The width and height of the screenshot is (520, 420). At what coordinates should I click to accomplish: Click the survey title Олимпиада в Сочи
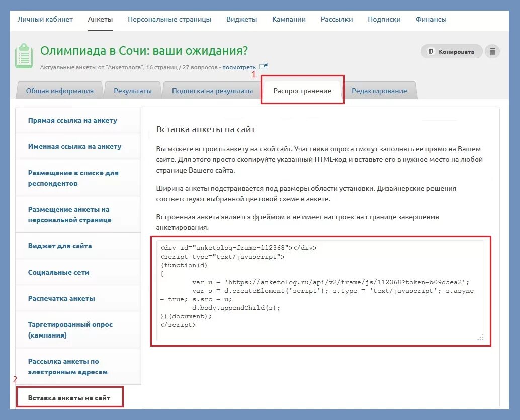pos(144,51)
